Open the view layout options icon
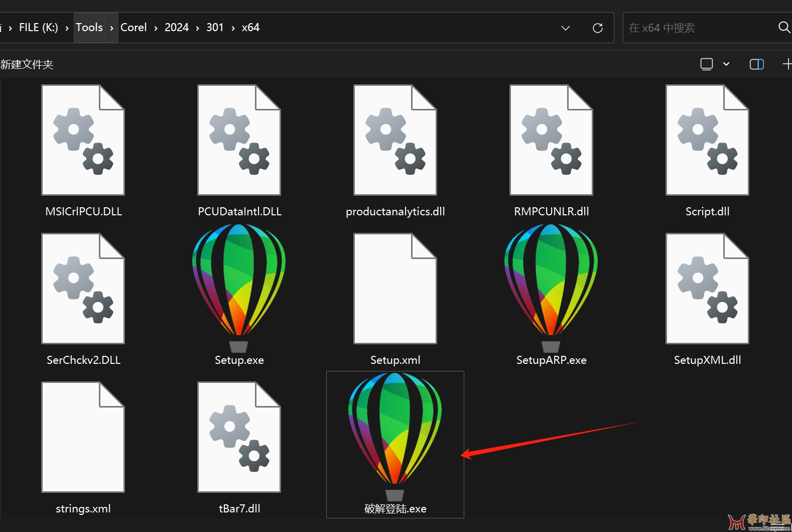 click(707, 64)
